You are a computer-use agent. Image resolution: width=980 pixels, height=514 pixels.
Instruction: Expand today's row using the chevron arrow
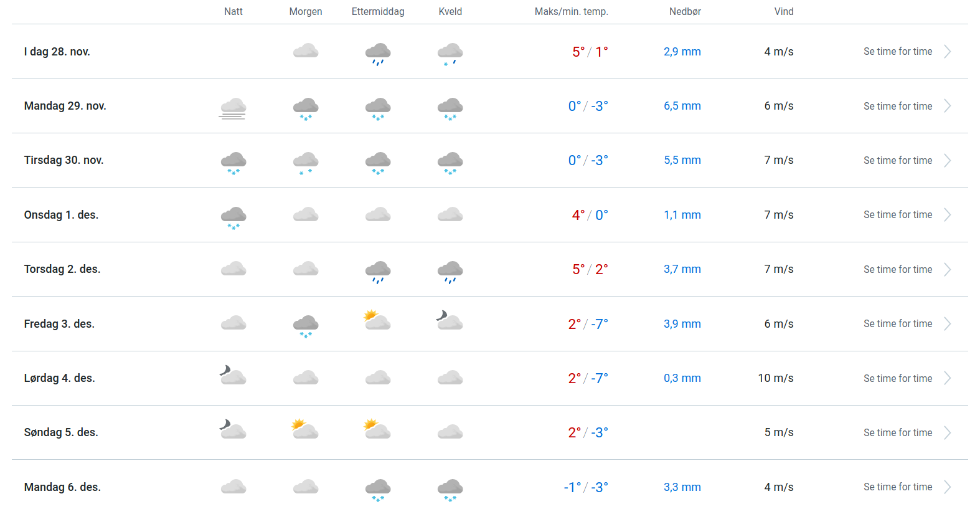point(947,52)
